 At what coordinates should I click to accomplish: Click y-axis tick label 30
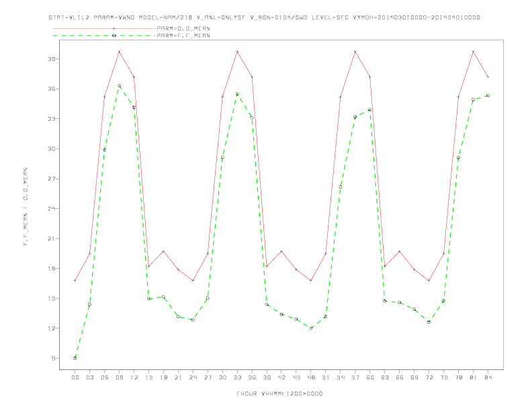52,149
